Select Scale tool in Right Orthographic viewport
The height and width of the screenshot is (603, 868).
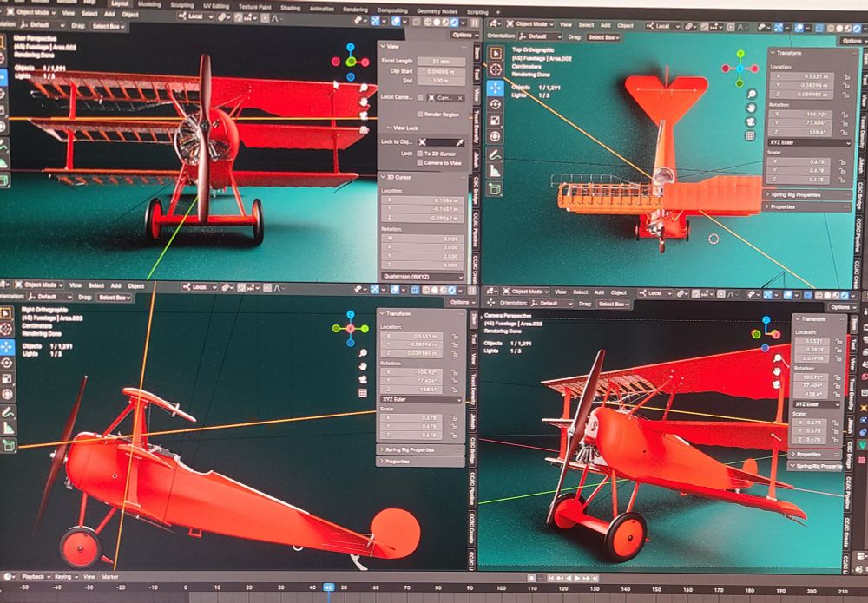pos(7,379)
